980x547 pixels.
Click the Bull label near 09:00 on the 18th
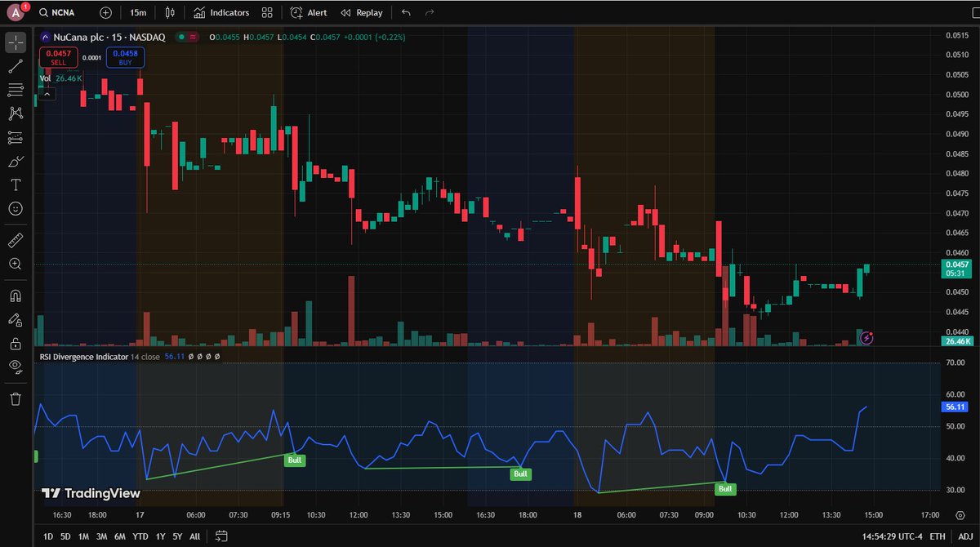pyautogui.click(x=724, y=489)
